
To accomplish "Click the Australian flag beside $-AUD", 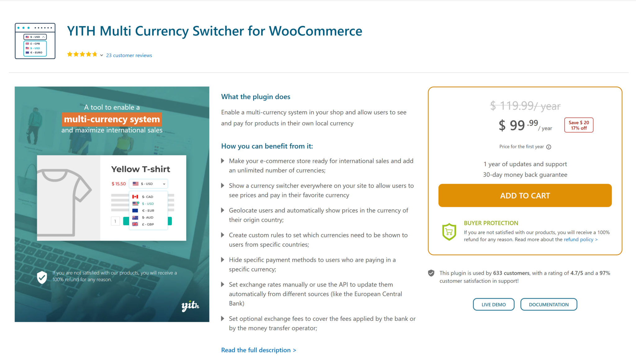I will pos(135,217).
